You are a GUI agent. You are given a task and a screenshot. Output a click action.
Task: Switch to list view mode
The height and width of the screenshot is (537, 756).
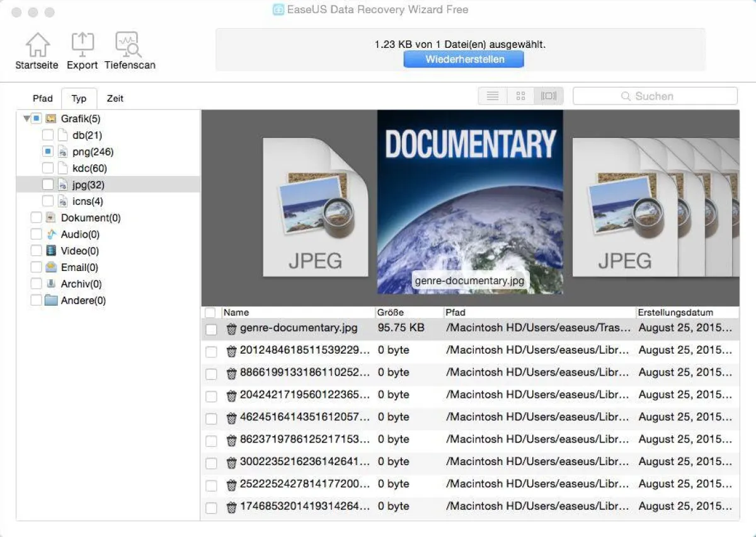point(492,95)
